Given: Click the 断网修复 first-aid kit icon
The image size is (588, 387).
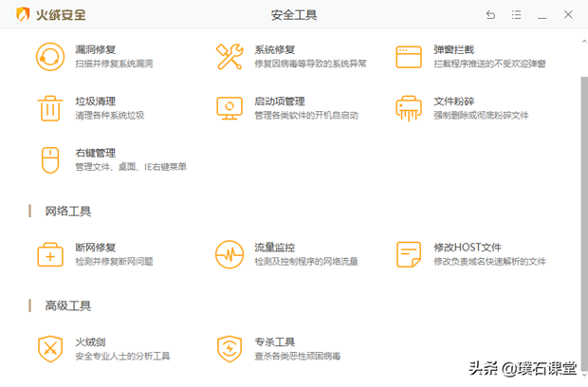Looking at the screenshot, I should point(50,254).
